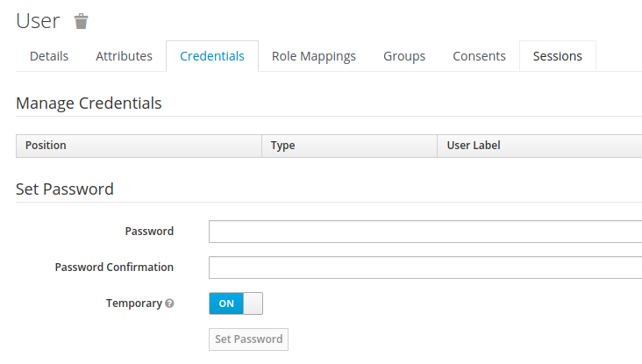Go to the Groups tab

[404, 56]
